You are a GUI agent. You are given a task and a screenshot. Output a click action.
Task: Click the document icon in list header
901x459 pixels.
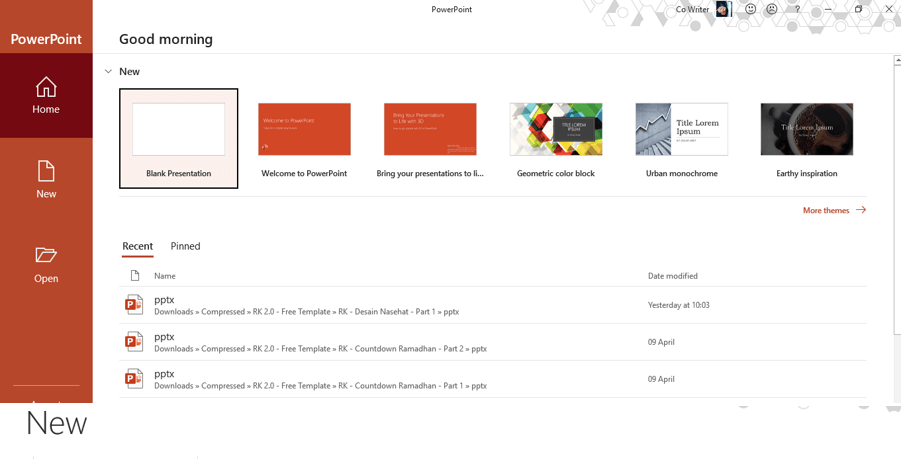click(x=135, y=276)
